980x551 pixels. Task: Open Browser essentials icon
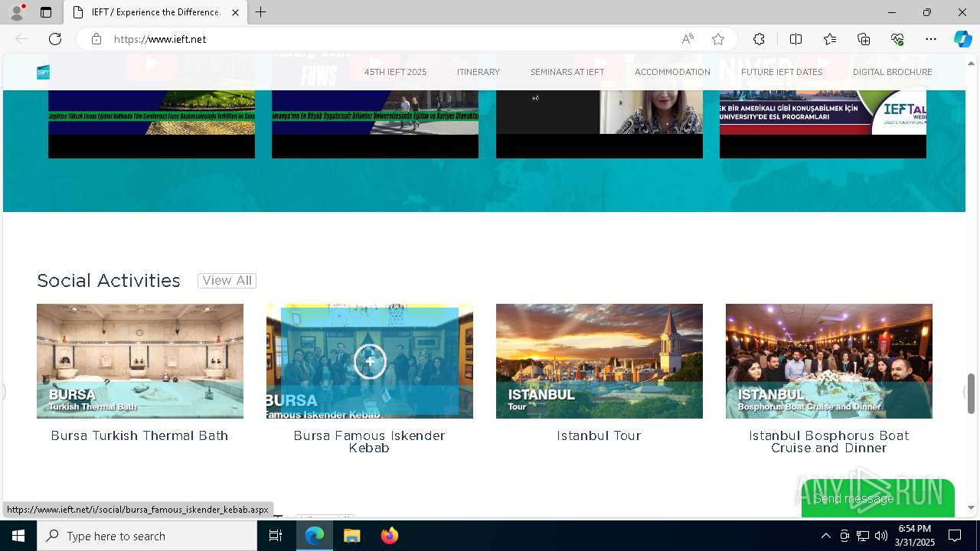coord(897,39)
